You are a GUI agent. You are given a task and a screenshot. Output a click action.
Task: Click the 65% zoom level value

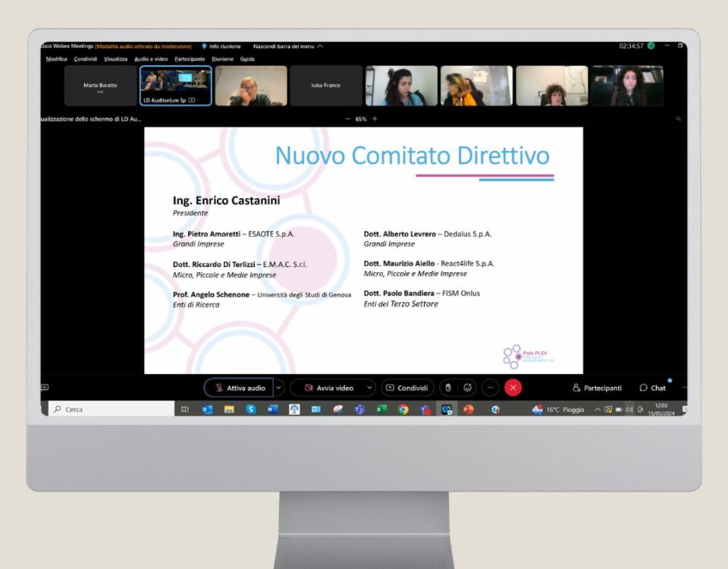tap(361, 119)
